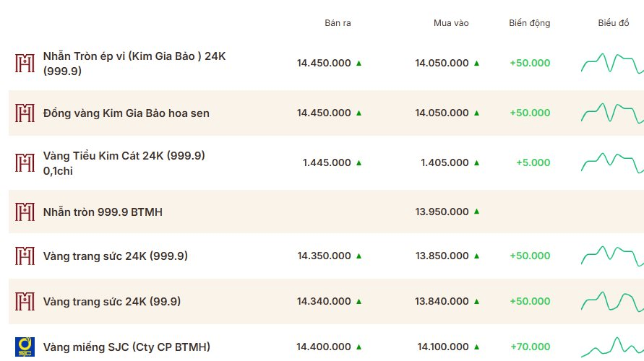Click the SJC logo icon
Image resolution: width=644 pixels, height=361 pixels.
tap(25, 347)
